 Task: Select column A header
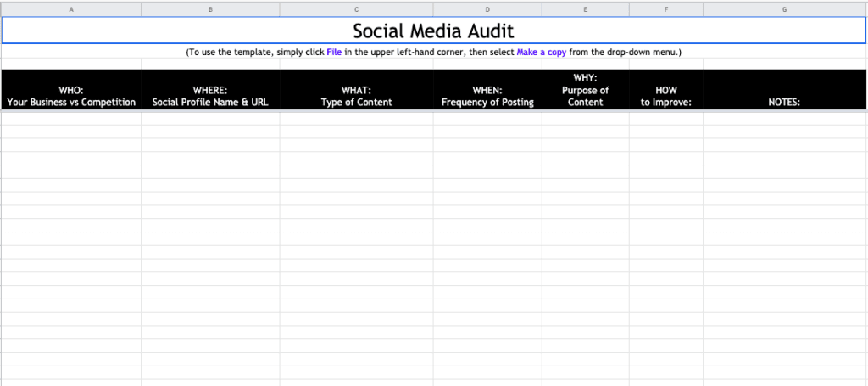[x=71, y=8]
